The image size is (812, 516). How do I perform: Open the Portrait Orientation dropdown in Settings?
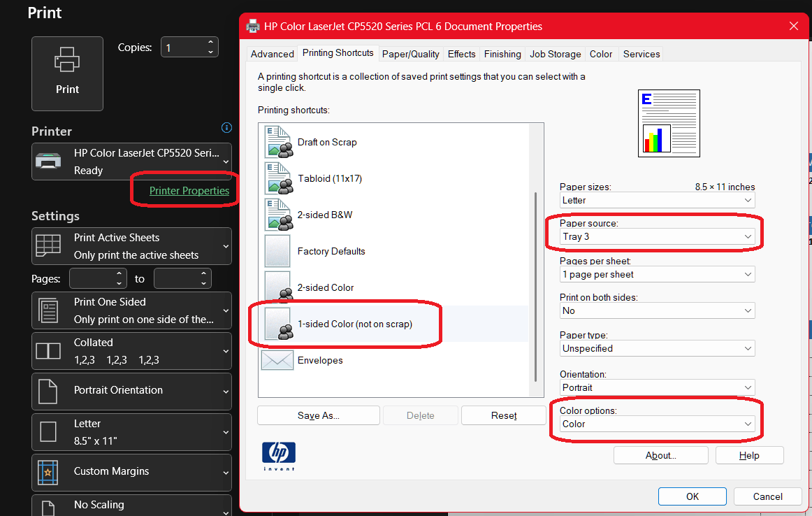pos(131,391)
